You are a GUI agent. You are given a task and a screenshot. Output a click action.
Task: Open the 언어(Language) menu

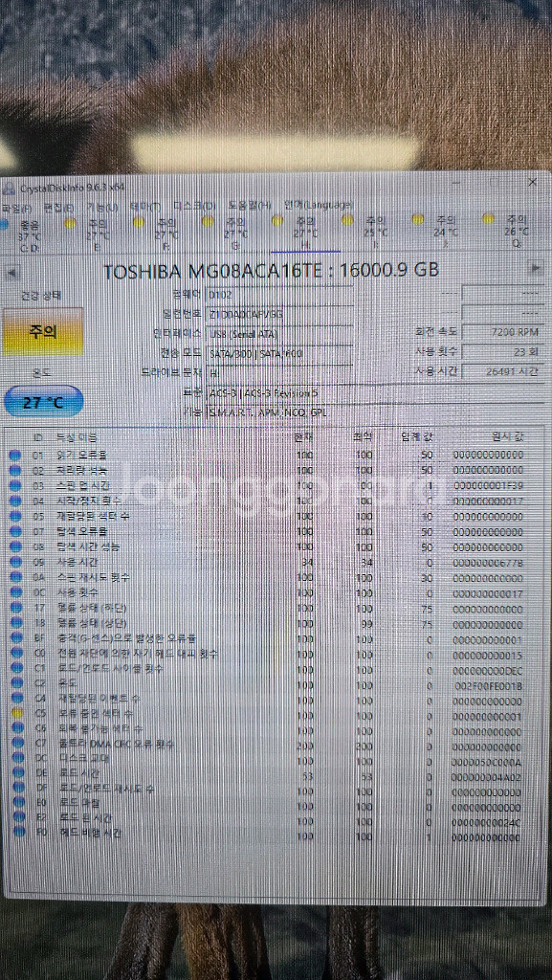(319, 205)
